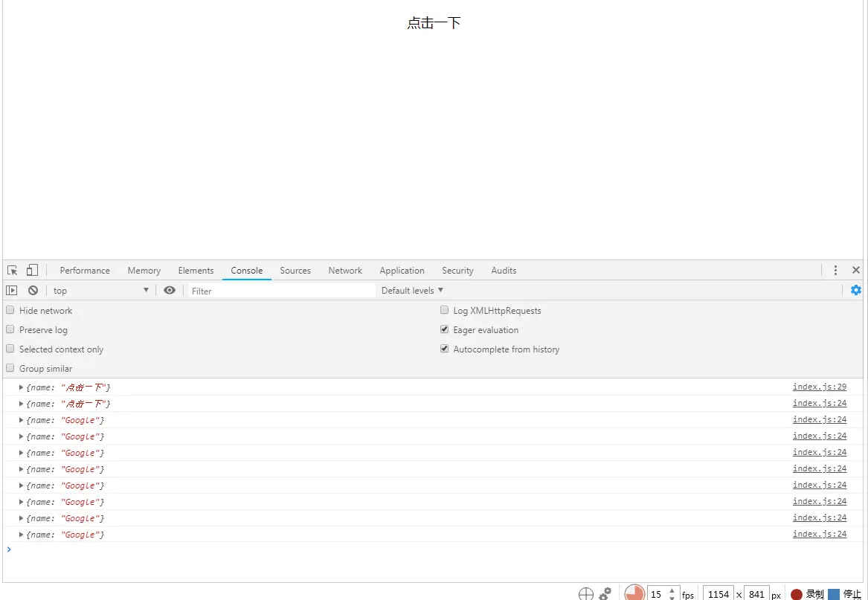Increase fps with the stepper arrow
Screen dimensions: 868x600
[672, 590]
